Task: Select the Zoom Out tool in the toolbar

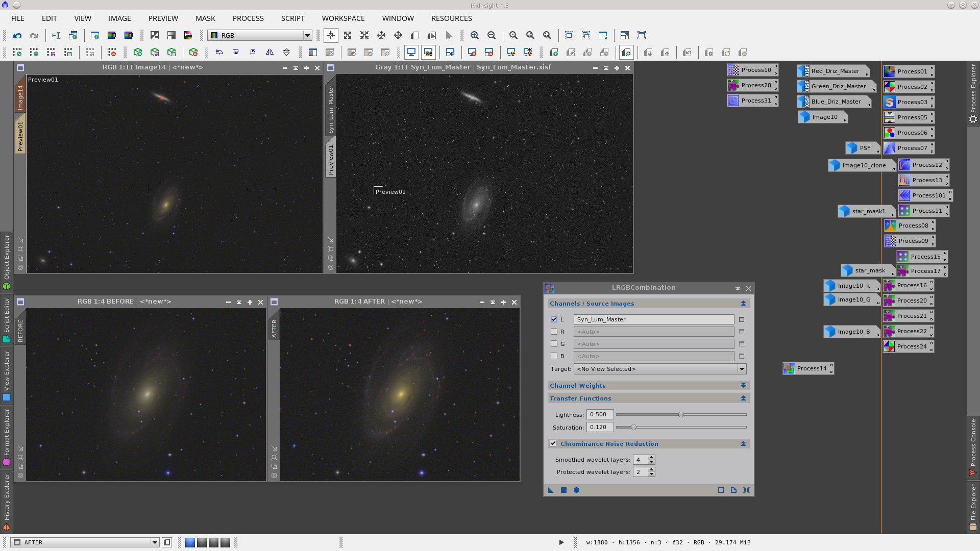Action: pos(491,36)
